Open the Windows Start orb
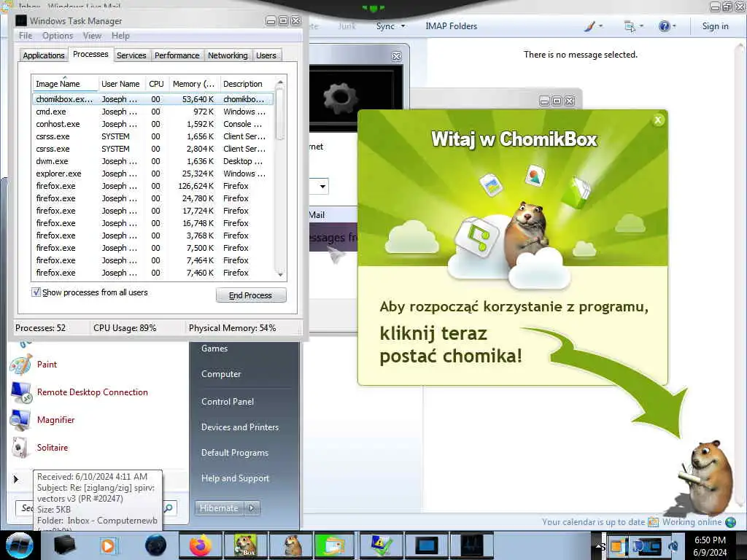Image resolution: width=747 pixels, height=560 pixels. click(x=19, y=545)
